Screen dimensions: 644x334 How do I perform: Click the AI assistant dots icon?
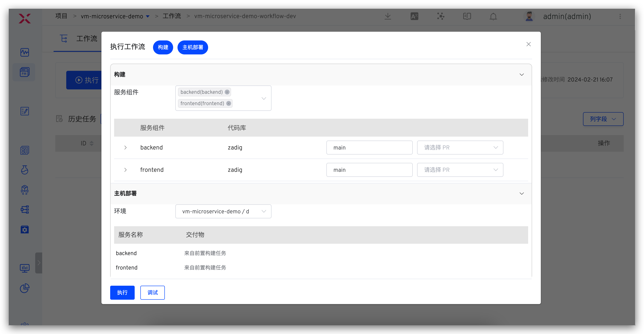pos(440,16)
